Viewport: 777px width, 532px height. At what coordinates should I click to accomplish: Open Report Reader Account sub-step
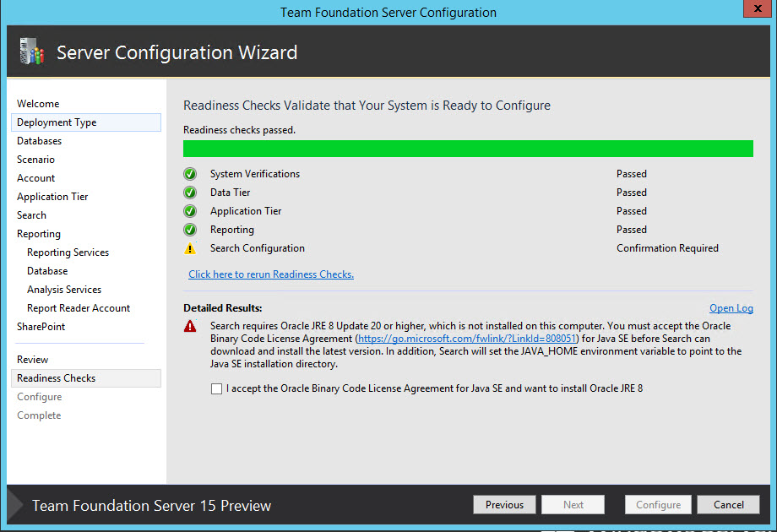[79, 308]
